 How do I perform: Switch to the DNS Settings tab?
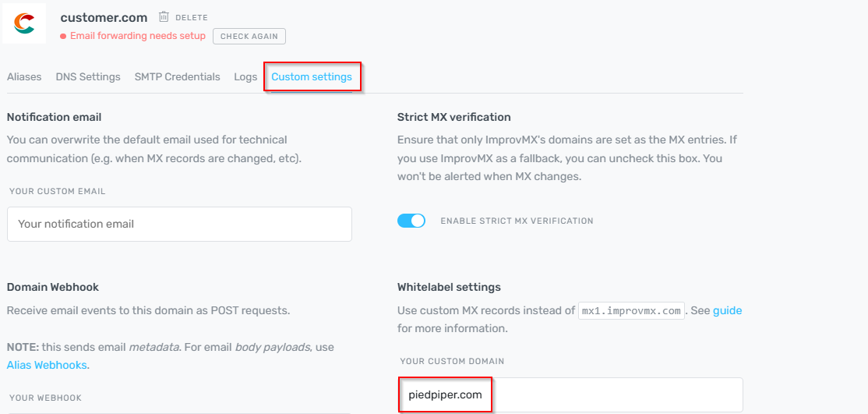coord(88,77)
